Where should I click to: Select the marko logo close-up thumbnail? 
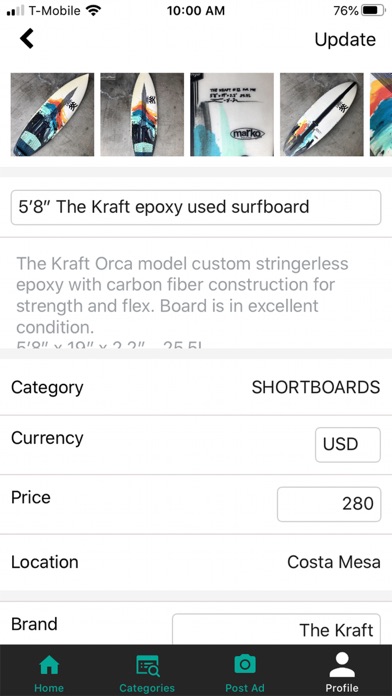click(x=232, y=115)
